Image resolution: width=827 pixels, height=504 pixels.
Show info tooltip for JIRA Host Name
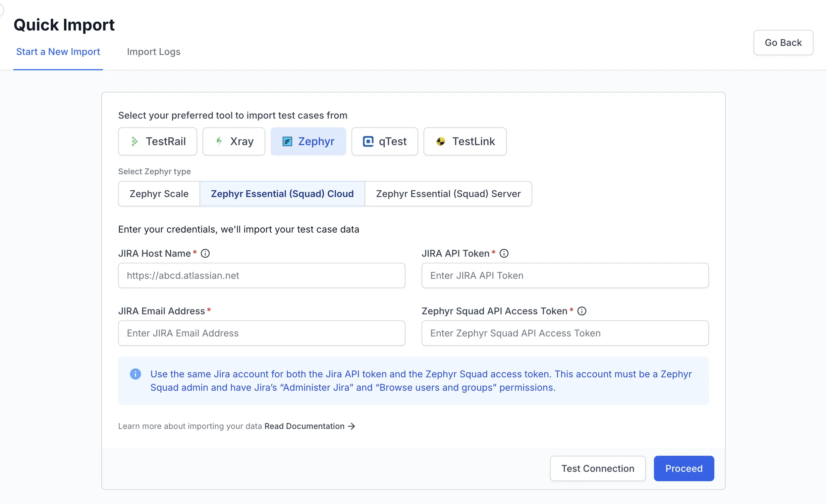click(205, 254)
